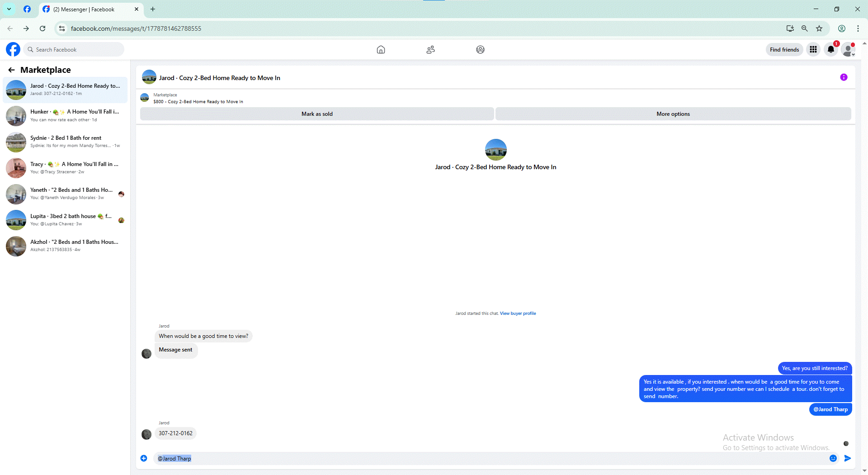Open the Home feed icon
Viewport: 868px width, 475px height.
tap(381, 50)
